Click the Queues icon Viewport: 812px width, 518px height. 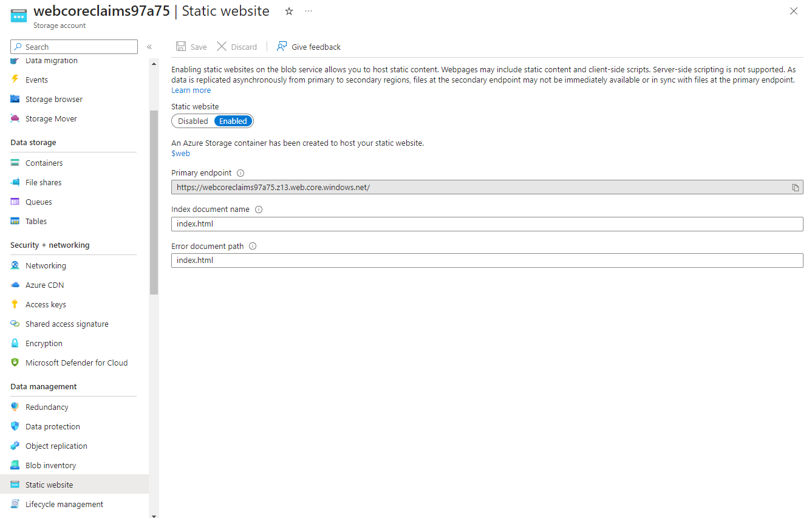[15, 202]
